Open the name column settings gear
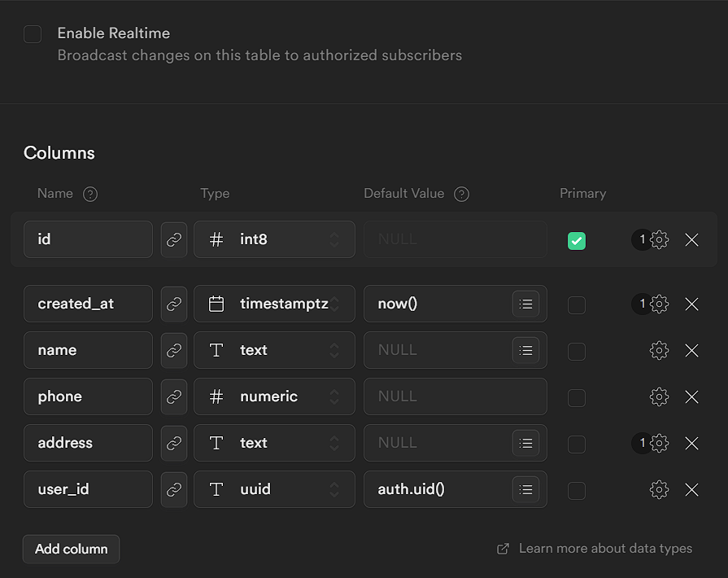The height and width of the screenshot is (578, 728). coord(659,350)
